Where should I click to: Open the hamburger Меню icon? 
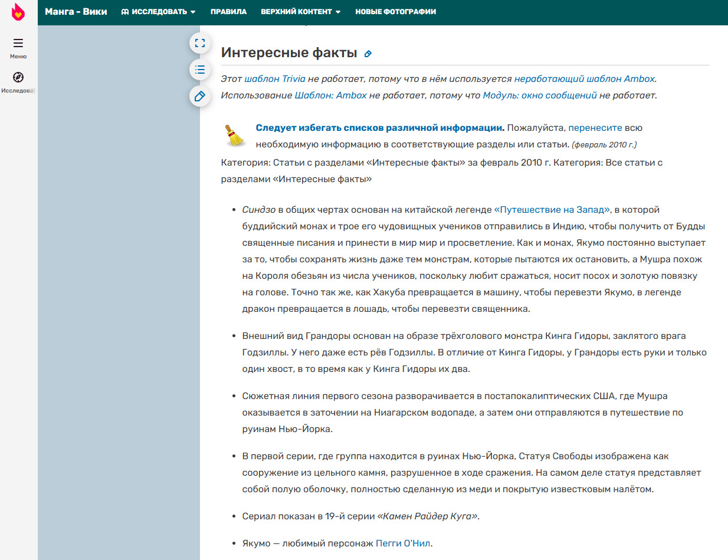(x=18, y=44)
